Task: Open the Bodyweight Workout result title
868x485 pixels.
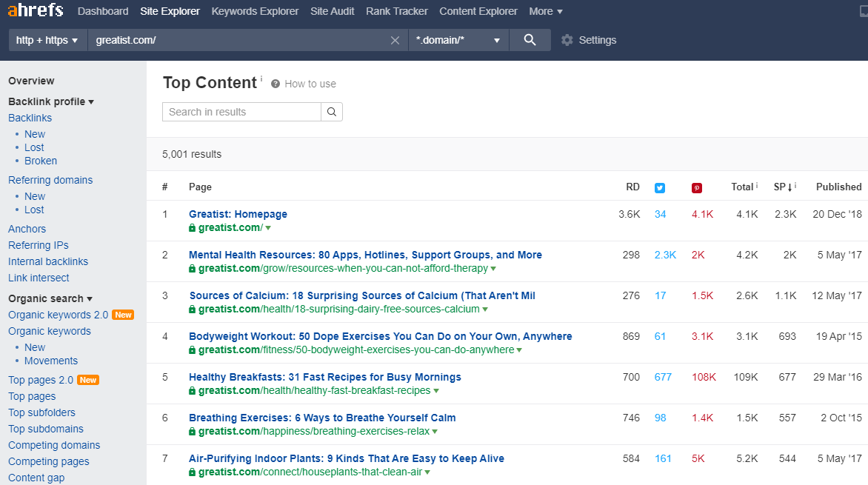Action: pos(380,337)
